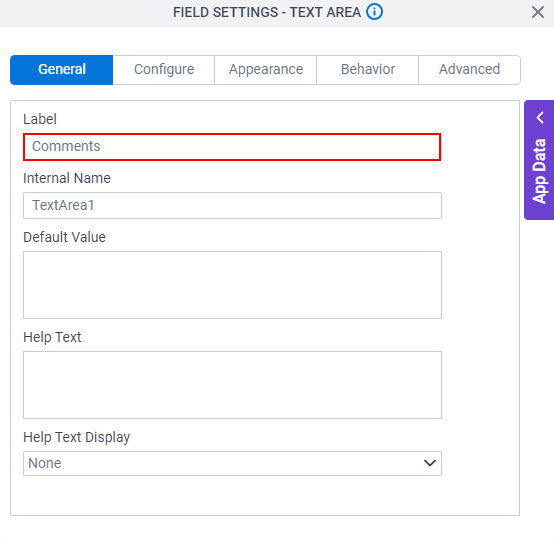
Task: Click the dropdown arrow for Help Text Display
Action: pyautogui.click(x=430, y=463)
